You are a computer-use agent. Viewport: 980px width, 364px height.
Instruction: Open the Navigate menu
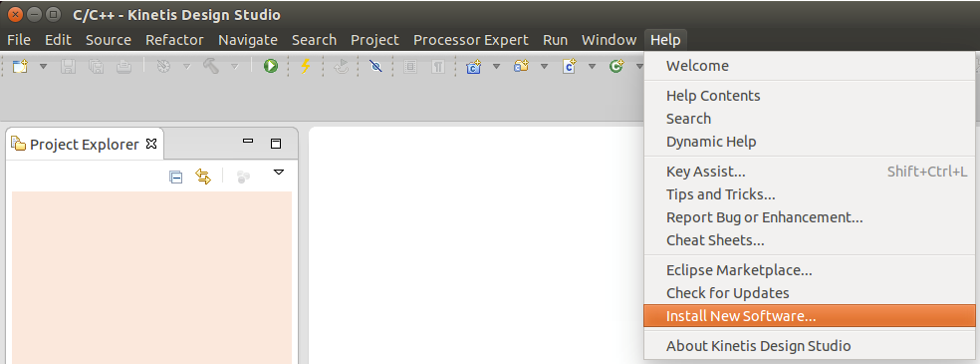point(248,40)
